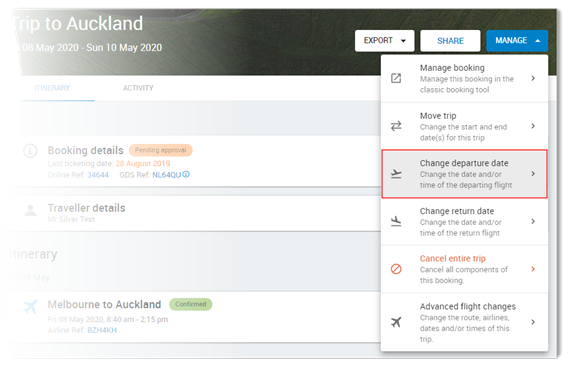This screenshot has height=367, width=574.
Task: Switch to the ACTIVITY tab
Action: [138, 88]
